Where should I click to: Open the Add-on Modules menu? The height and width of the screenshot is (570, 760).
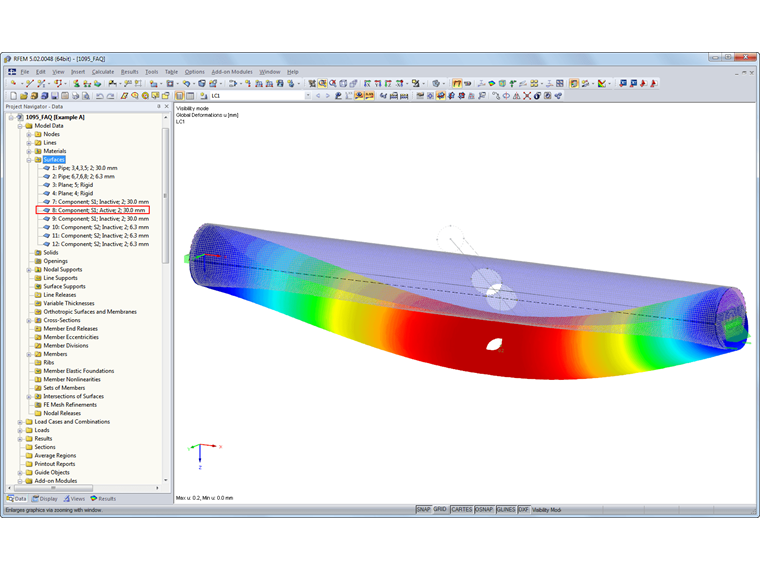tap(232, 72)
